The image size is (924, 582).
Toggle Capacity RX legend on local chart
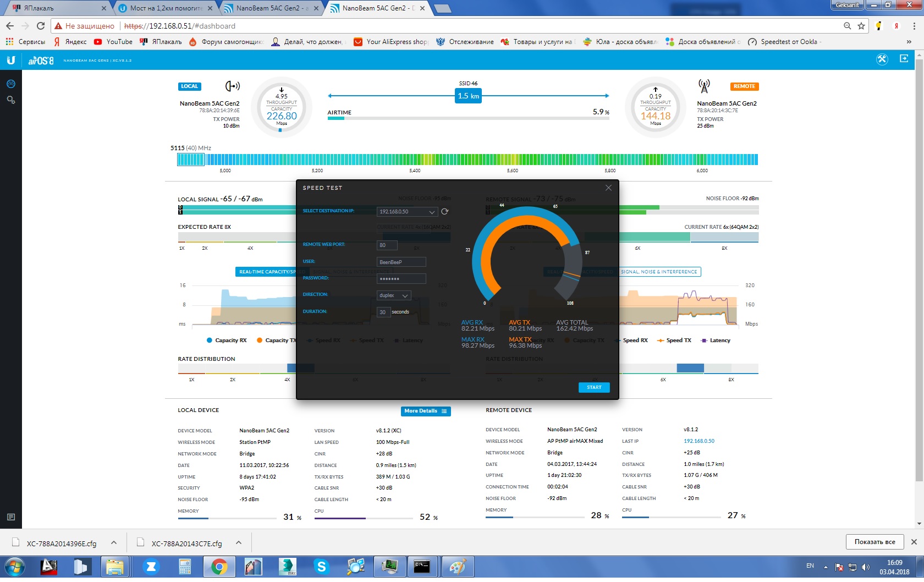(x=227, y=341)
